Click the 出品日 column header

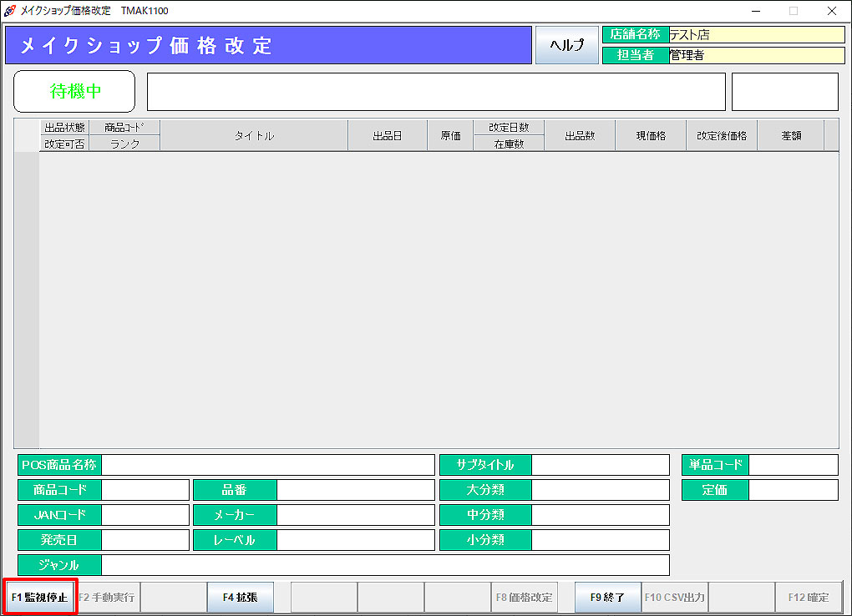pos(388,136)
